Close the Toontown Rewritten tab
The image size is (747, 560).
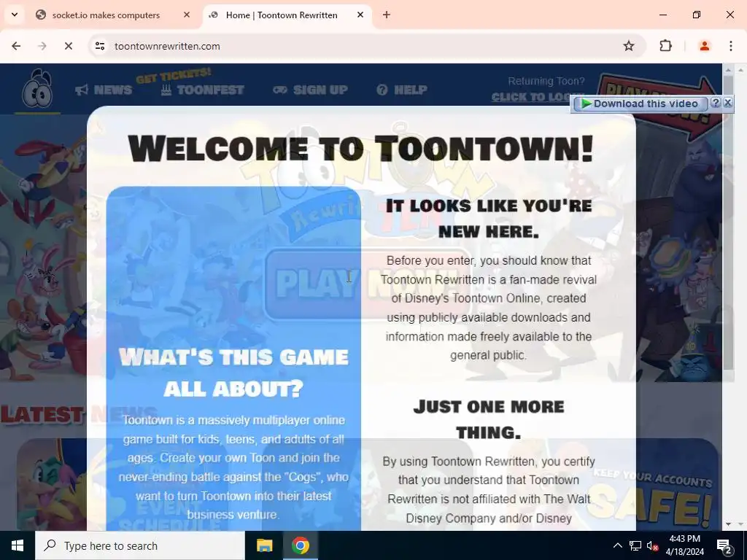tap(360, 15)
